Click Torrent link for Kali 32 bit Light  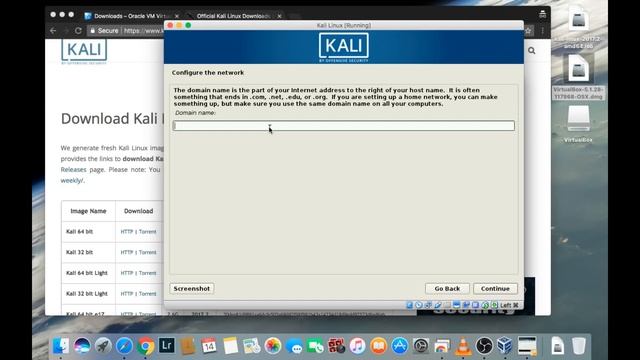coord(147,293)
